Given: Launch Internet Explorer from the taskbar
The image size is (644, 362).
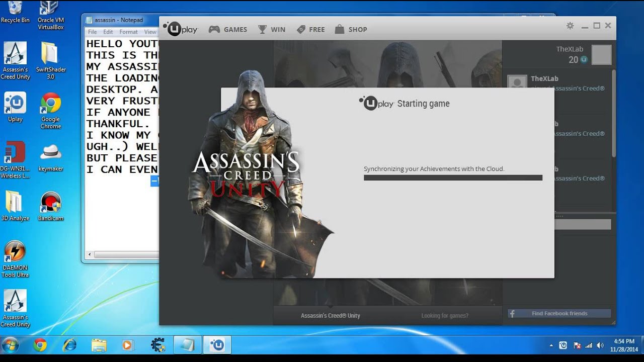Looking at the screenshot, I should pos(69,345).
